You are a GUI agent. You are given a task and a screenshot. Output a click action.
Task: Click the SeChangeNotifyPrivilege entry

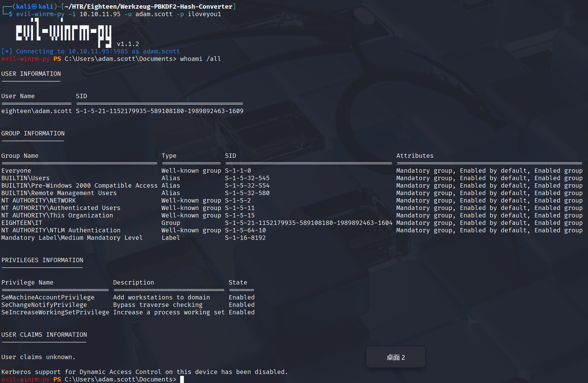point(44,305)
